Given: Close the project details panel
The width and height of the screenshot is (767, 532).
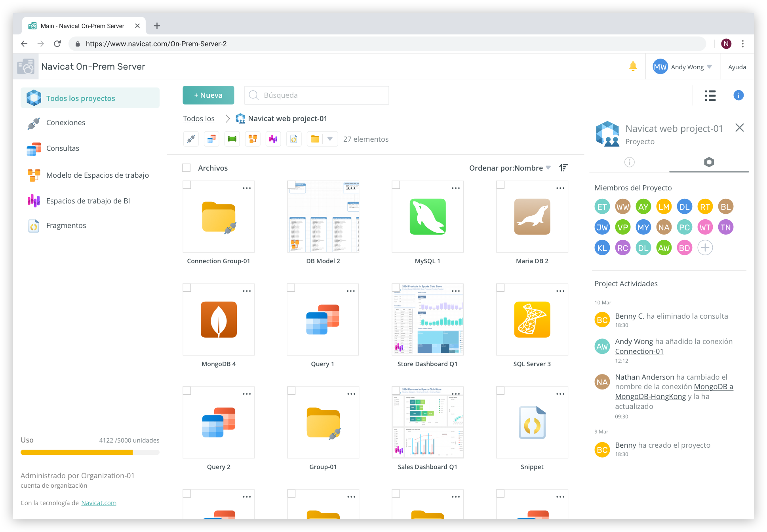Looking at the screenshot, I should [x=739, y=128].
